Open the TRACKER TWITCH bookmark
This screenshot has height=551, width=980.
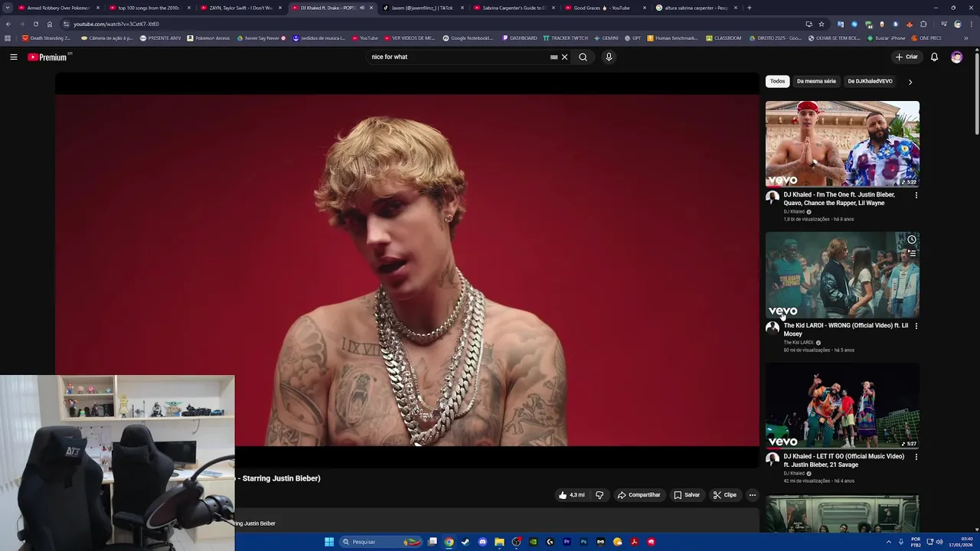tap(565, 37)
